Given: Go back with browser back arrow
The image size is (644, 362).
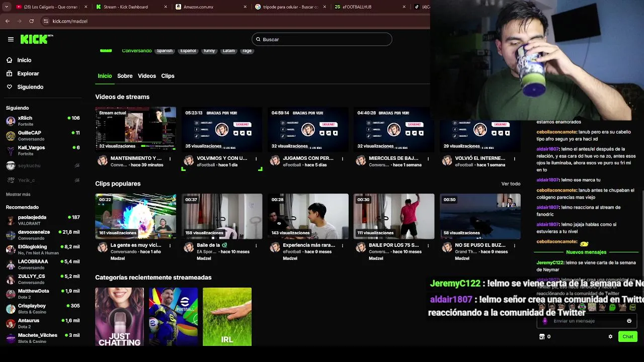Looking at the screenshot, I should tap(8, 21).
